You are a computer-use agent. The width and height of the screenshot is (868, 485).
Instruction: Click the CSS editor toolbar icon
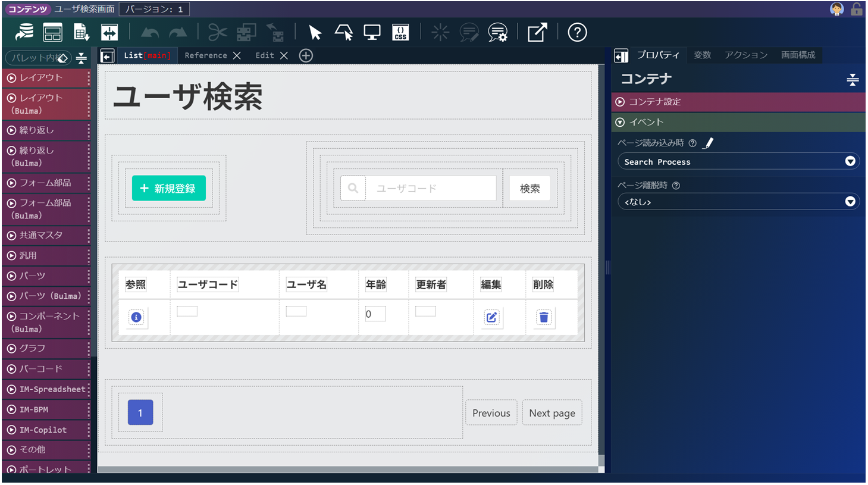[x=400, y=33]
